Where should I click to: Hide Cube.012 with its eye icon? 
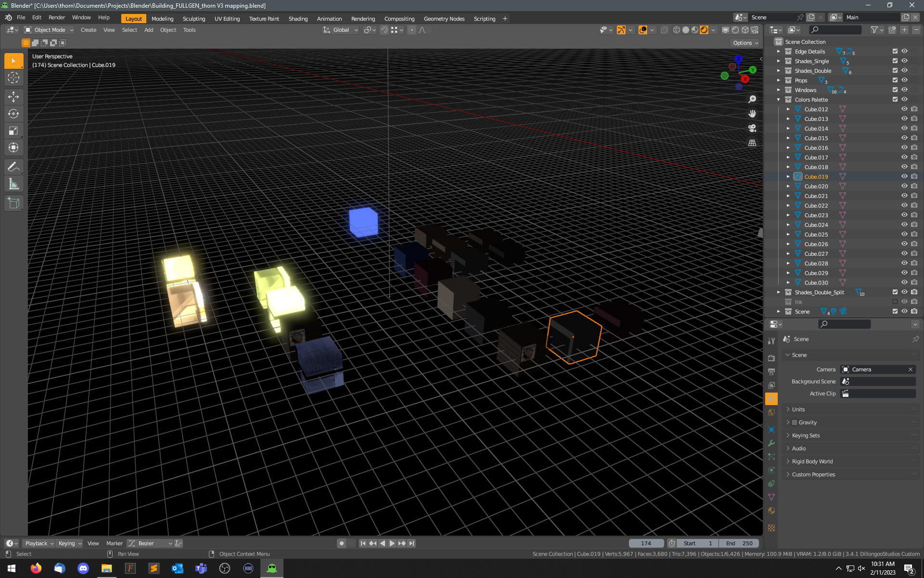coord(904,109)
